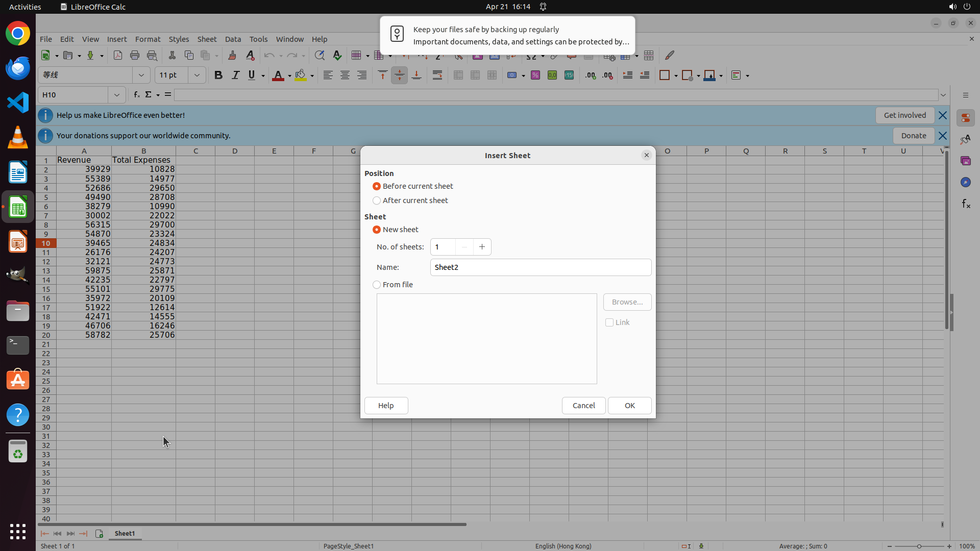Click OK in Insert Sheet dialog
Image resolution: width=980 pixels, height=551 pixels.
tap(629, 406)
